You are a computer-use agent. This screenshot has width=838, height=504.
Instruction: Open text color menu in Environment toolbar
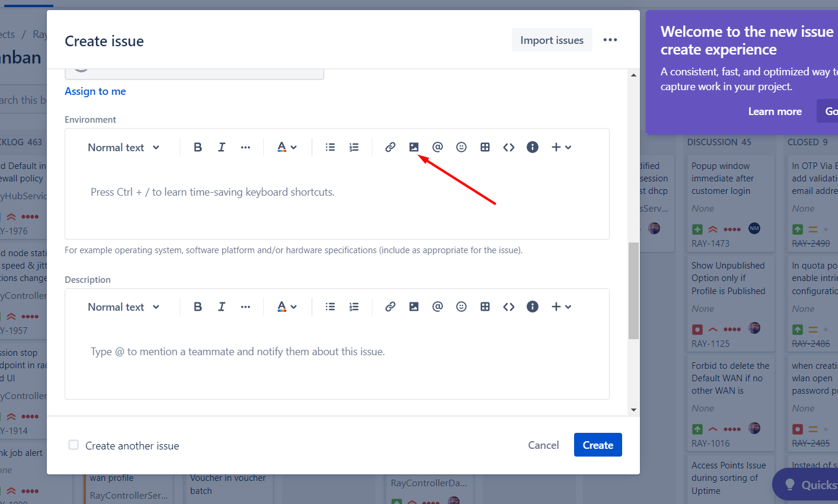287,147
